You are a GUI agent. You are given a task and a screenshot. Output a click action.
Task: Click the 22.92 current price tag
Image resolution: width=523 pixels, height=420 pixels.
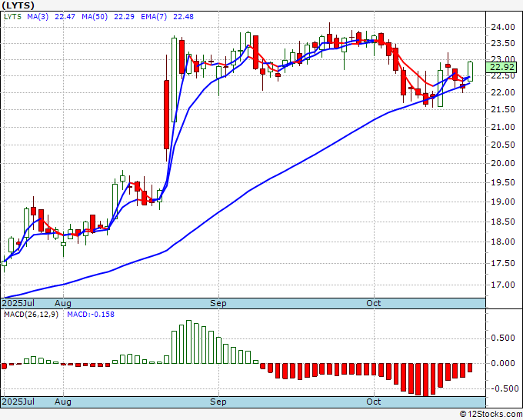coord(501,68)
